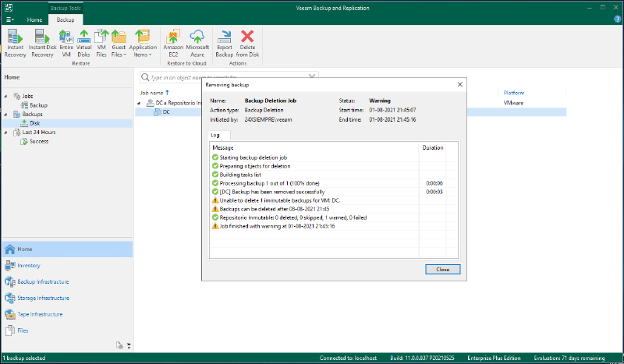Select Jobs in the tree
Image resolution: width=624 pixels, height=364 pixels.
(x=23, y=97)
